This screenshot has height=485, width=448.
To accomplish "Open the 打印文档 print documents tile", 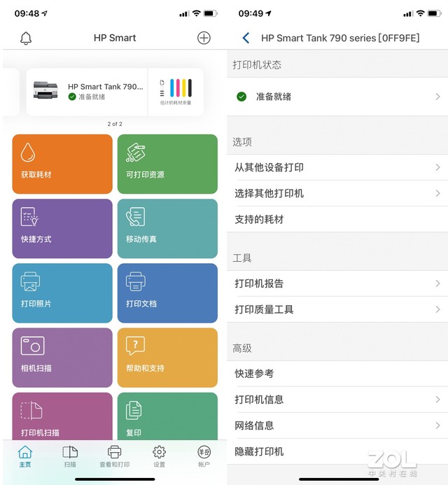I will click(x=167, y=293).
